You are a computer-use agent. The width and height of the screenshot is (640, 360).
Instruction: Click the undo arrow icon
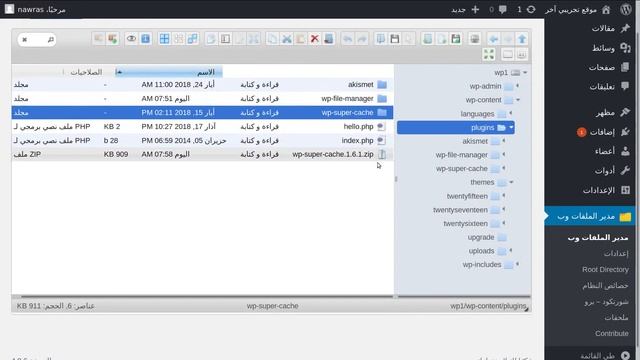click(x=348, y=39)
